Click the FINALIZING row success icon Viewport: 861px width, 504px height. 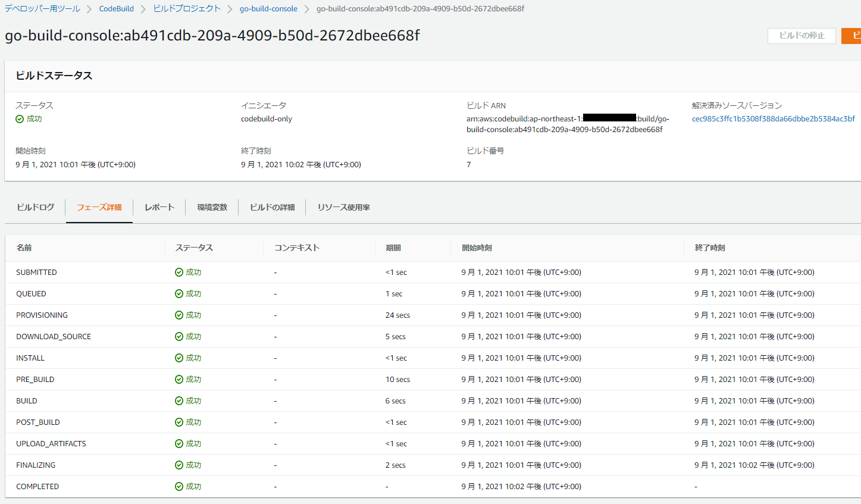(179, 465)
